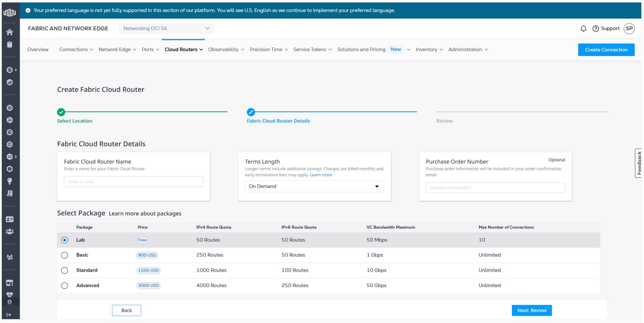Screen dimensions: 644x323
Task: Open the Cloud Routers menu tab
Action: tap(183, 49)
